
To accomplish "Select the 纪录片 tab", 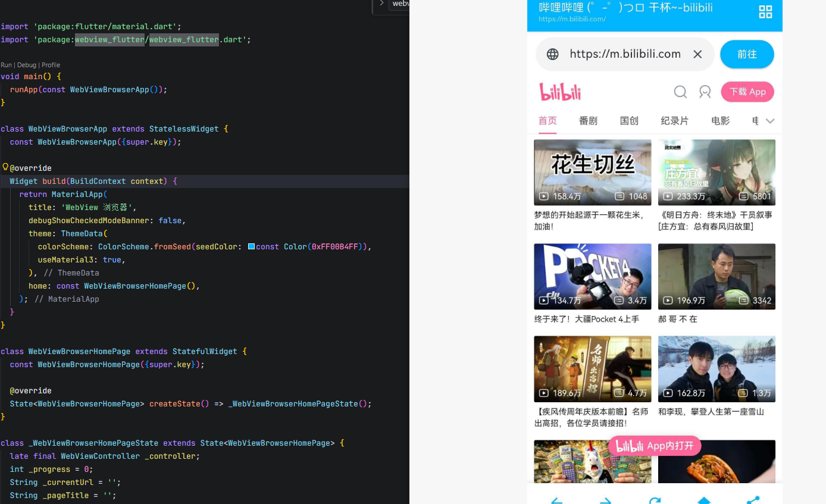I will 674,121.
